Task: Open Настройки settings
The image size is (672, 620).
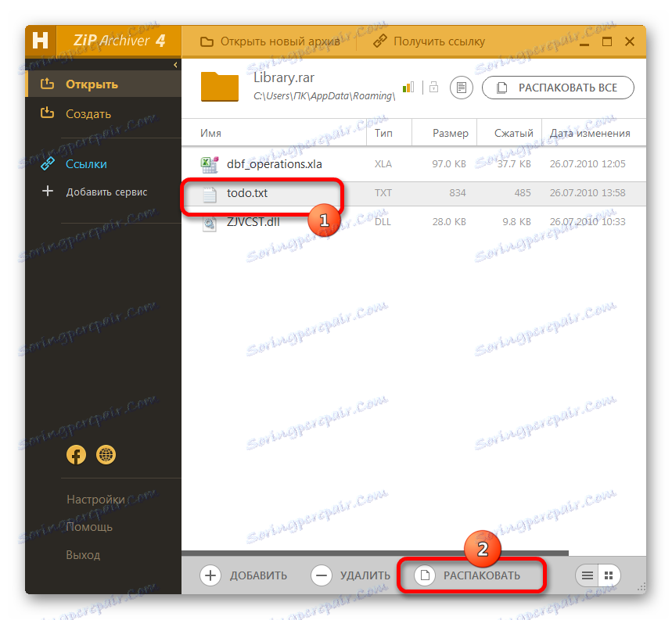Action: 95,500
